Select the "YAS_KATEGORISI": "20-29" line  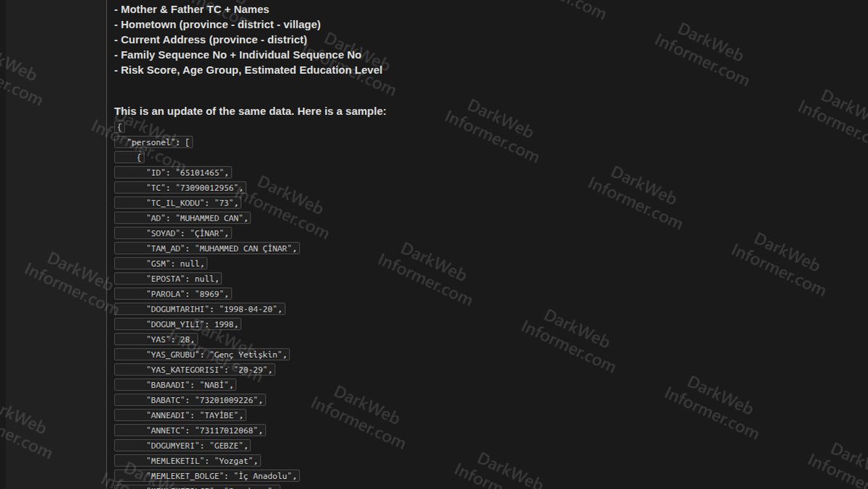194,370
